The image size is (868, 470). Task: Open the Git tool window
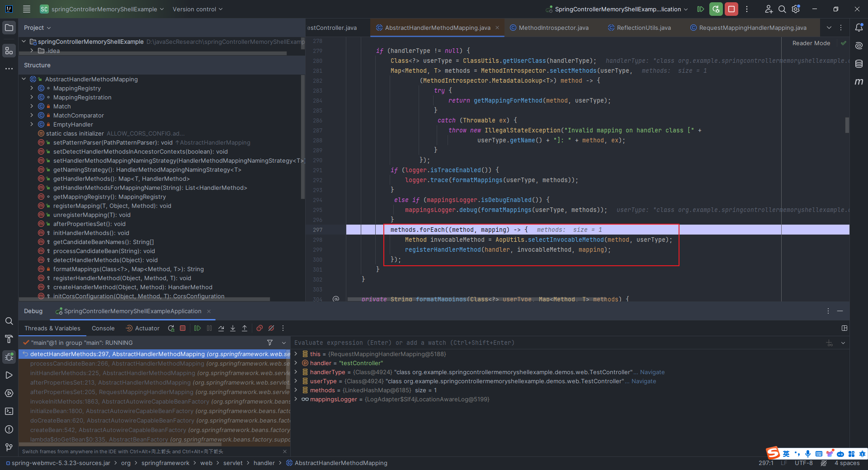[9, 447]
